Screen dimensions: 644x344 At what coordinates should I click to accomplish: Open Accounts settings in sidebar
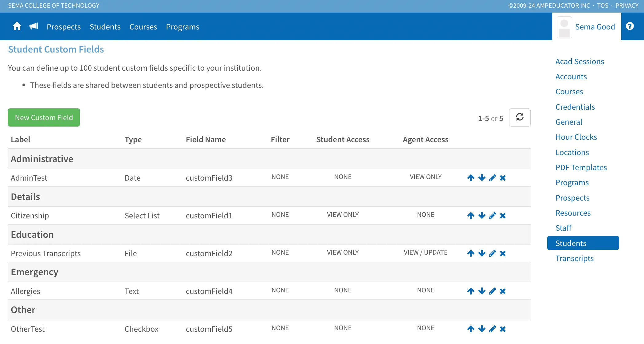(571, 76)
